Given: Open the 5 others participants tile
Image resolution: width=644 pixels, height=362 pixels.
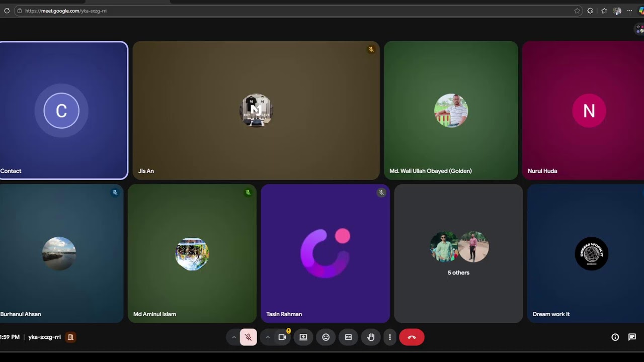Looking at the screenshot, I should (x=458, y=253).
